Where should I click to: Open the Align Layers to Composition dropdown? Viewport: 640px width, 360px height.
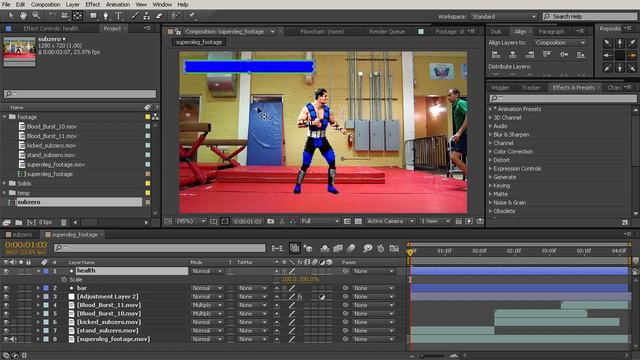tap(560, 42)
